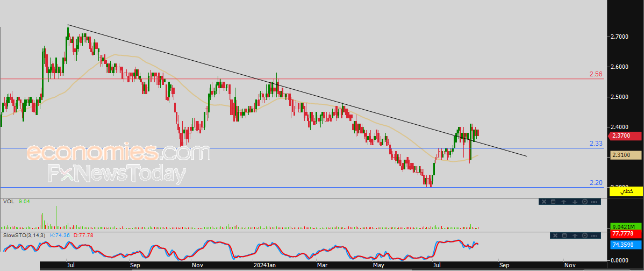Click the 2.5000 price axis label
The image size is (644, 271).
tap(619, 97)
